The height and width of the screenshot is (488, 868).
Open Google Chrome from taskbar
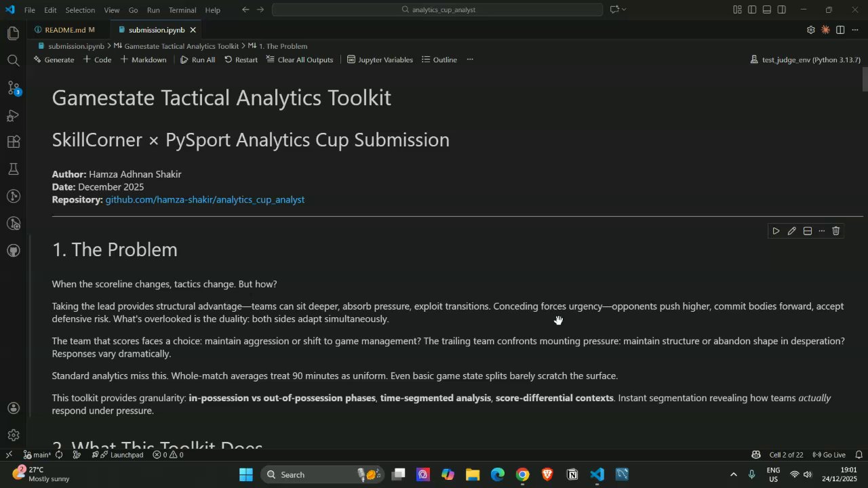click(x=522, y=474)
